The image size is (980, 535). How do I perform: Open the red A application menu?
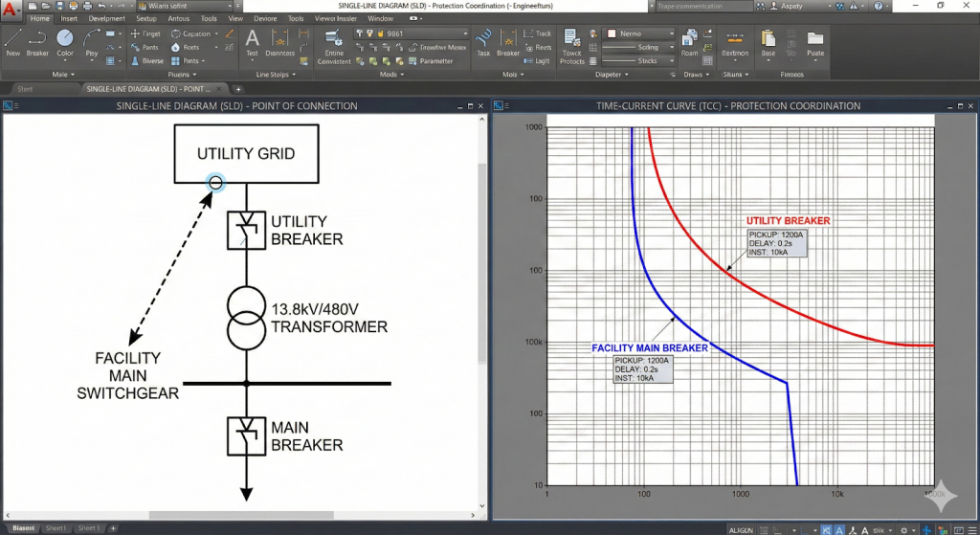coord(10,9)
